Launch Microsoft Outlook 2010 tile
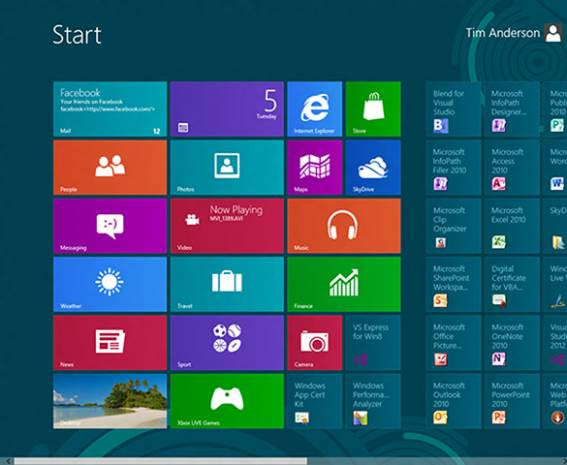 [453, 401]
